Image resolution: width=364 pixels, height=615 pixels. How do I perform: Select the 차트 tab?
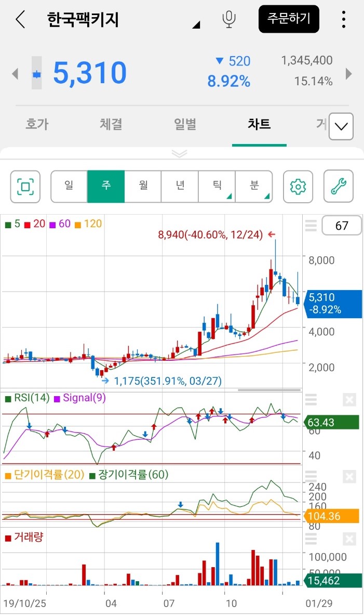(259, 124)
